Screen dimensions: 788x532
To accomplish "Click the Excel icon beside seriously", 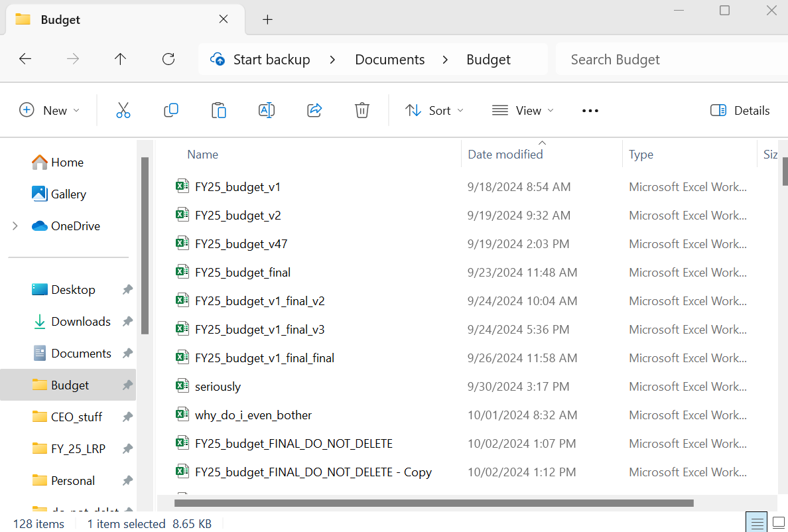I will [x=182, y=386].
